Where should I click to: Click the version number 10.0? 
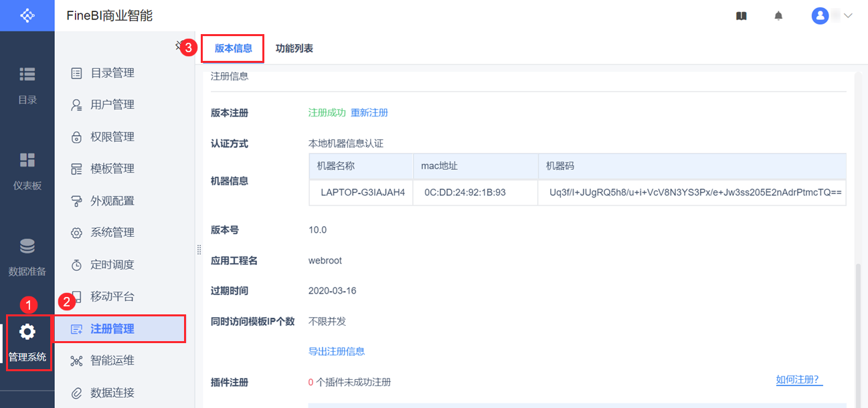(317, 230)
